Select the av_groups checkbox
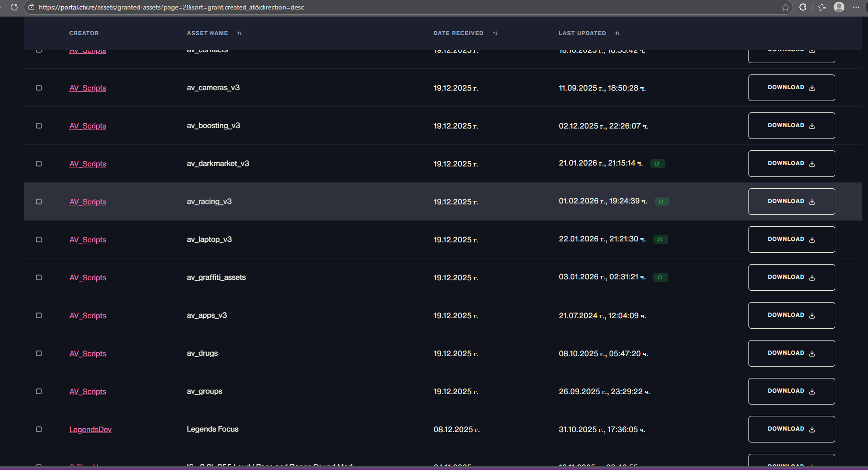 click(39, 391)
